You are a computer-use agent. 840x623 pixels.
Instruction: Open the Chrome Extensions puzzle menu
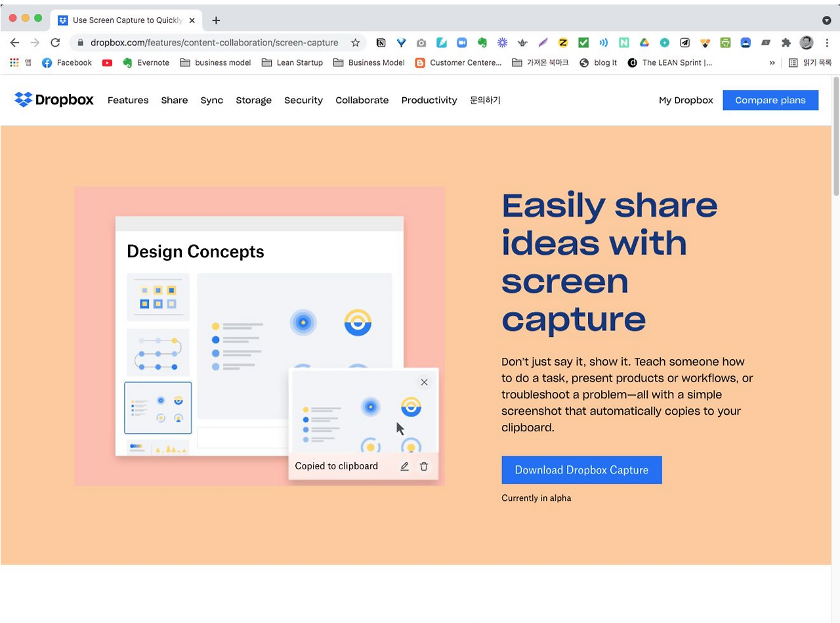pos(786,43)
